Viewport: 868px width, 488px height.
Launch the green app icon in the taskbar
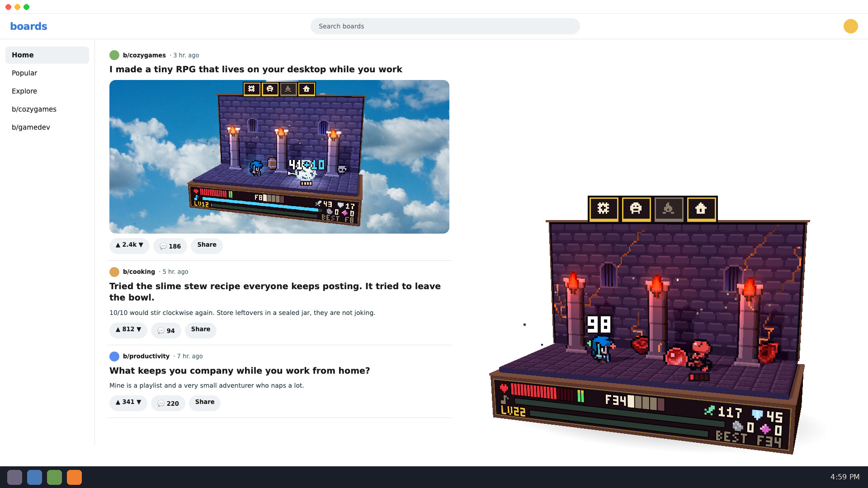[54, 477]
